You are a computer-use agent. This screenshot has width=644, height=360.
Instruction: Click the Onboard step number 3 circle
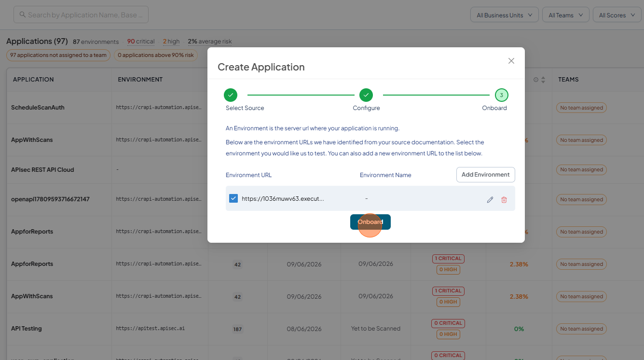click(x=502, y=95)
